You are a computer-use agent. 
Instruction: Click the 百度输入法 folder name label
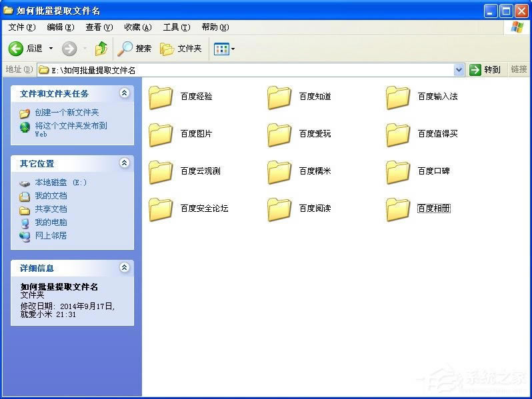pos(438,97)
